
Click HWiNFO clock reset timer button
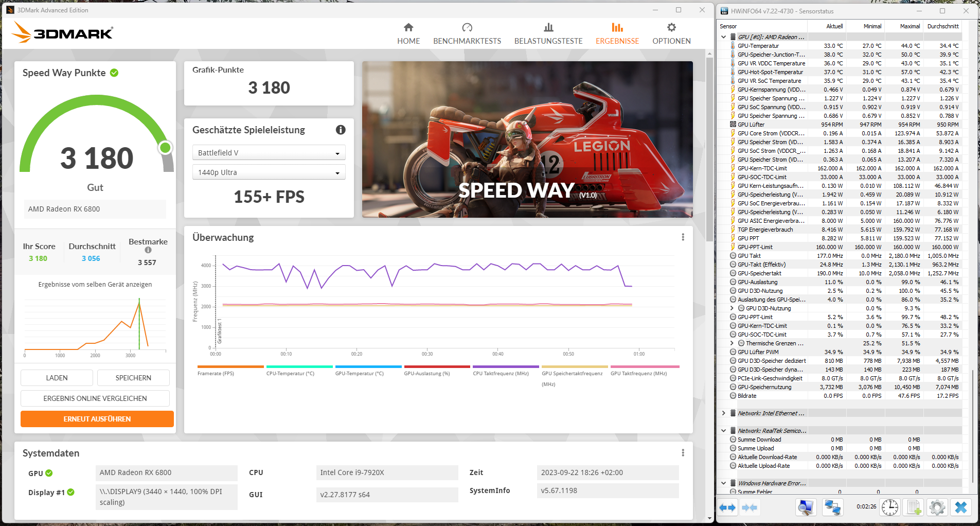coord(889,507)
